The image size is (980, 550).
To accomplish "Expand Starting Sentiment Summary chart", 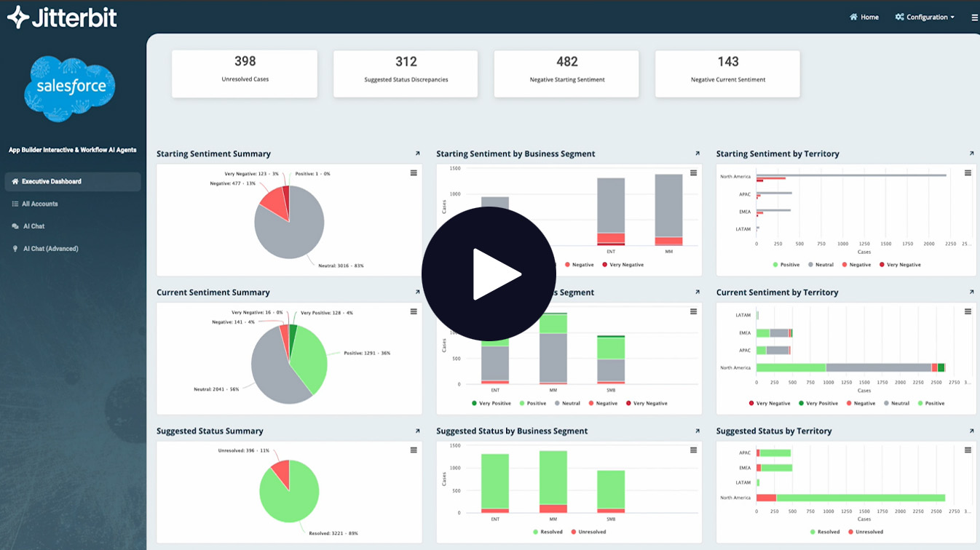I will (417, 154).
